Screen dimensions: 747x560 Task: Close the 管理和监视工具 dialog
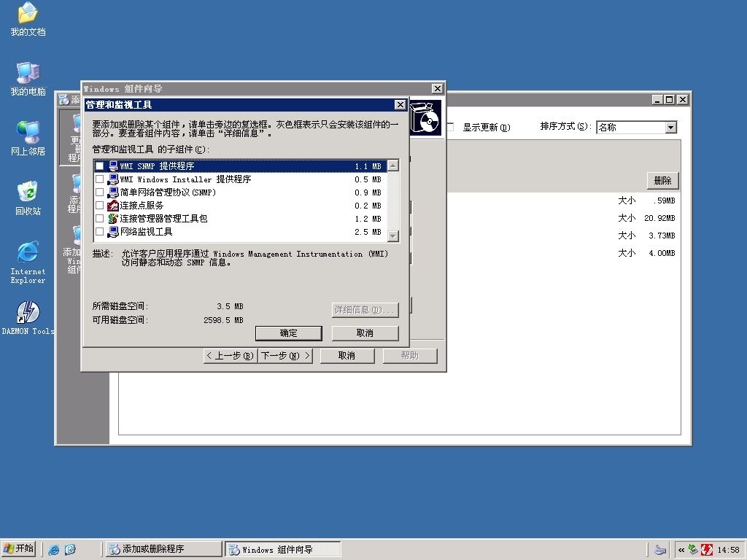400,105
